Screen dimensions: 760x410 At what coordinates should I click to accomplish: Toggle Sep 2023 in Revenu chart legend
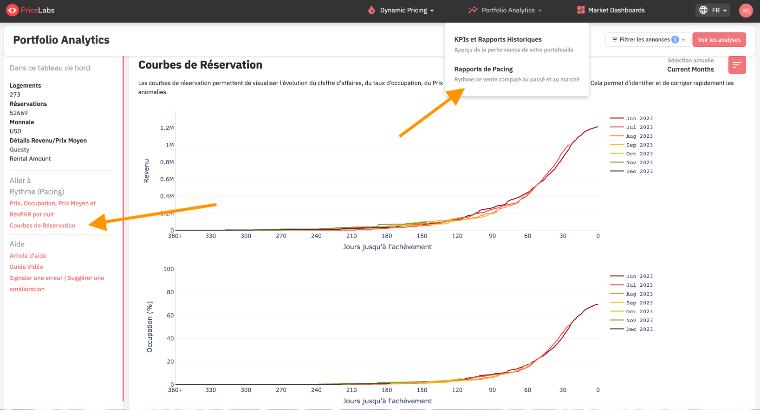click(632, 145)
